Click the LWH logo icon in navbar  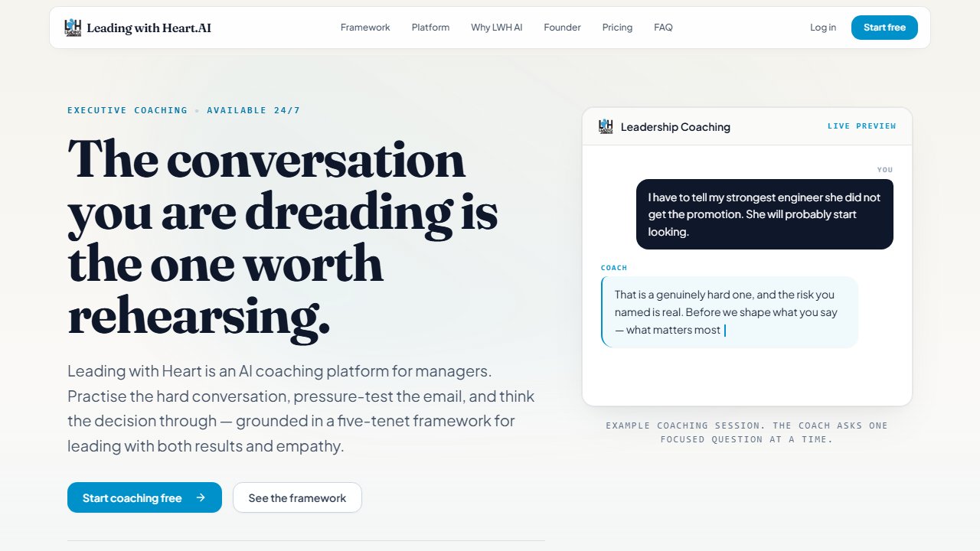point(73,28)
